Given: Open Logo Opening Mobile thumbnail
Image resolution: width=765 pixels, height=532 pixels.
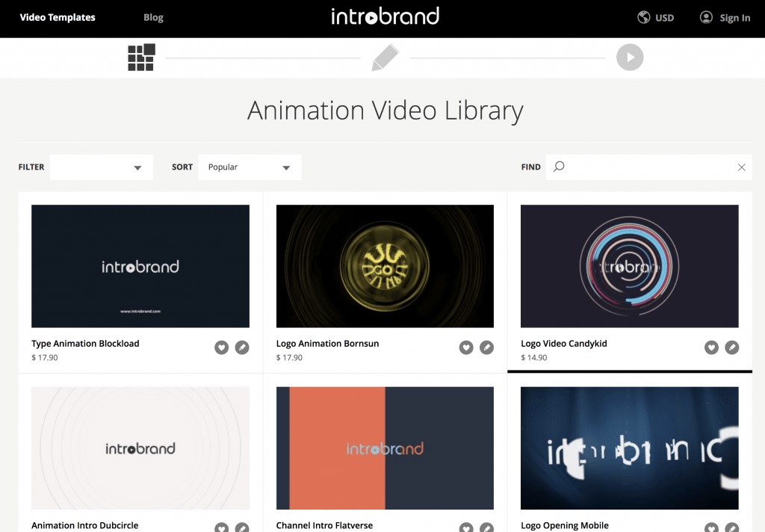Looking at the screenshot, I should pos(630,448).
